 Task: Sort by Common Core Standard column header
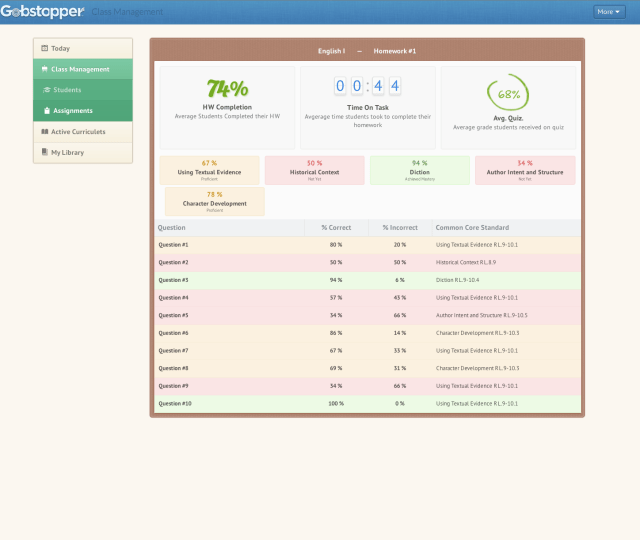[471, 228]
